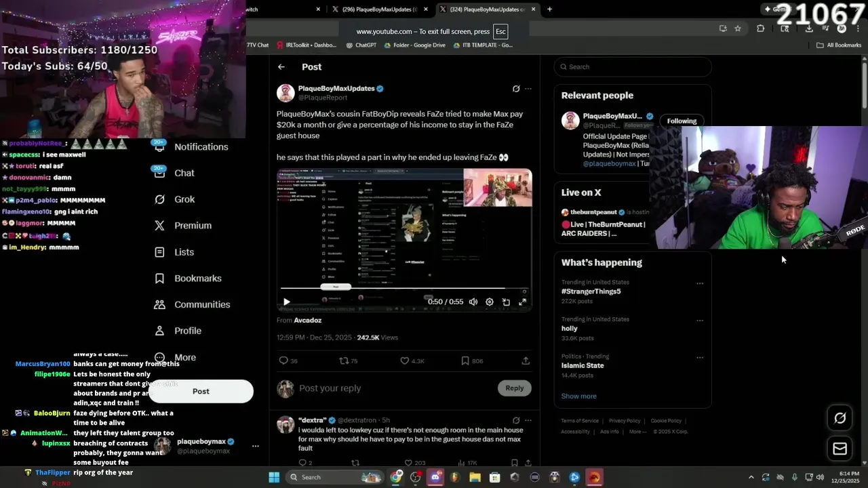Open Communities in the X sidebar

[x=193, y=305]
